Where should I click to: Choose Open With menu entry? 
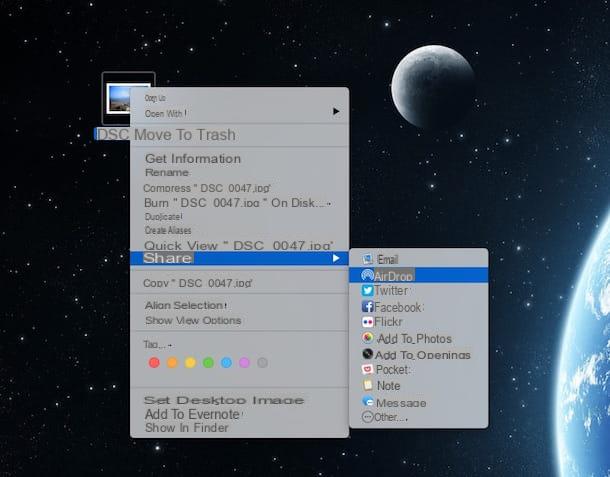[x=166, y=114]
